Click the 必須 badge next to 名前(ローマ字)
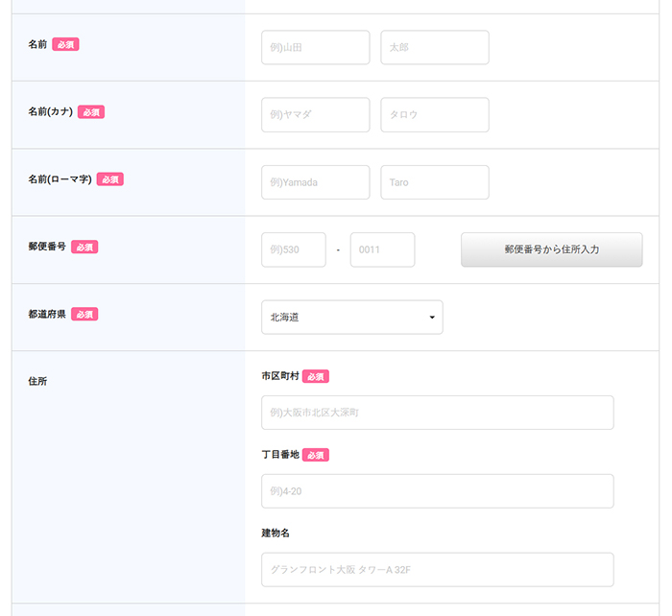The height and width of the screenshot is (616, 672). [110, 179]
